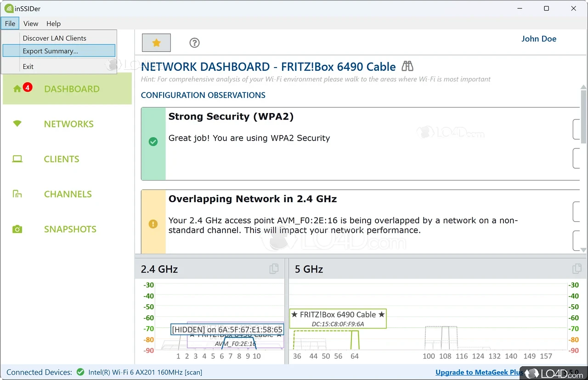Viewport: 588px width, 380px height.
Task: Copy the 2.4 GHz graph
Action: click(274, 269)
